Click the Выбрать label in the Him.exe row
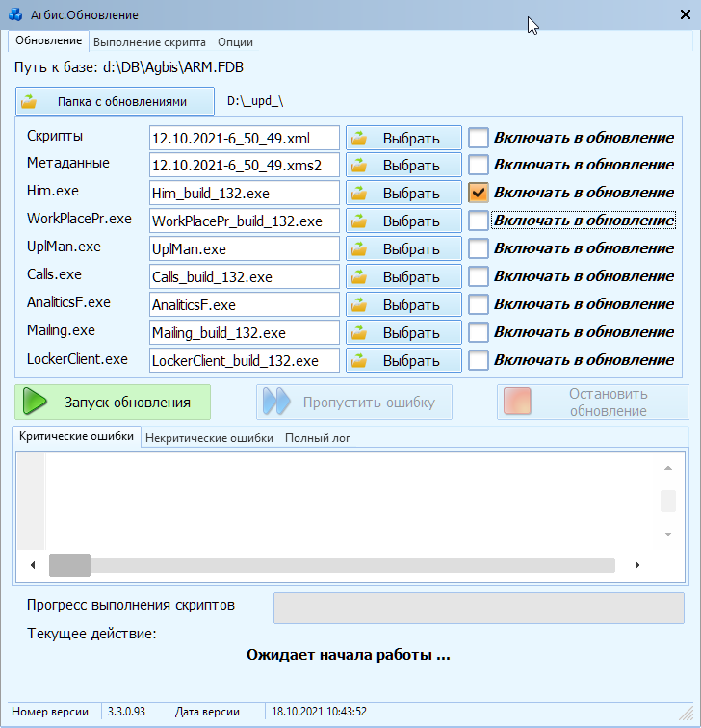This screenshot has width=701, height=728. click(411, 194)
